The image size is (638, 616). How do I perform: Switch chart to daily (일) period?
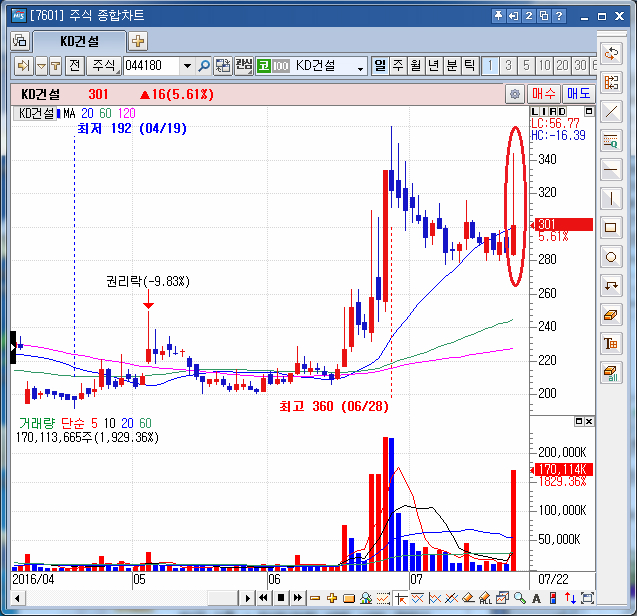coord(380,66)
